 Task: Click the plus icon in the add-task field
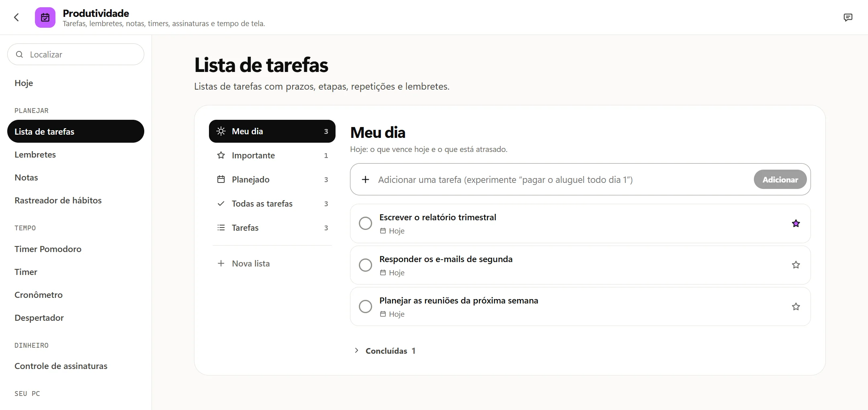(x=365, y=179)
